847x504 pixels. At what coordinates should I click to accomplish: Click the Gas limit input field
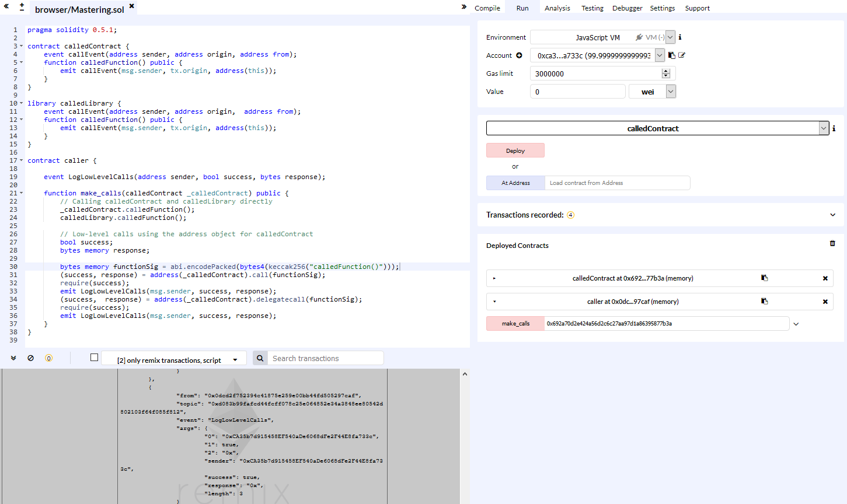[x=596, y=73]
